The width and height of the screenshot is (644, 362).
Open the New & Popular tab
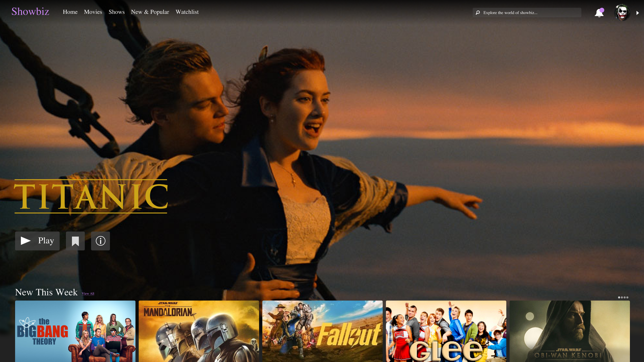(x=150, y=12)
